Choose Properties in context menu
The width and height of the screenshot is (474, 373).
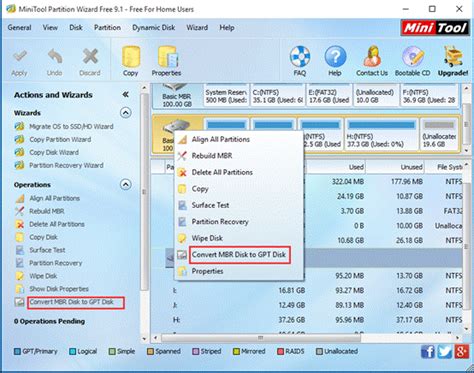(x=239, y=271)
